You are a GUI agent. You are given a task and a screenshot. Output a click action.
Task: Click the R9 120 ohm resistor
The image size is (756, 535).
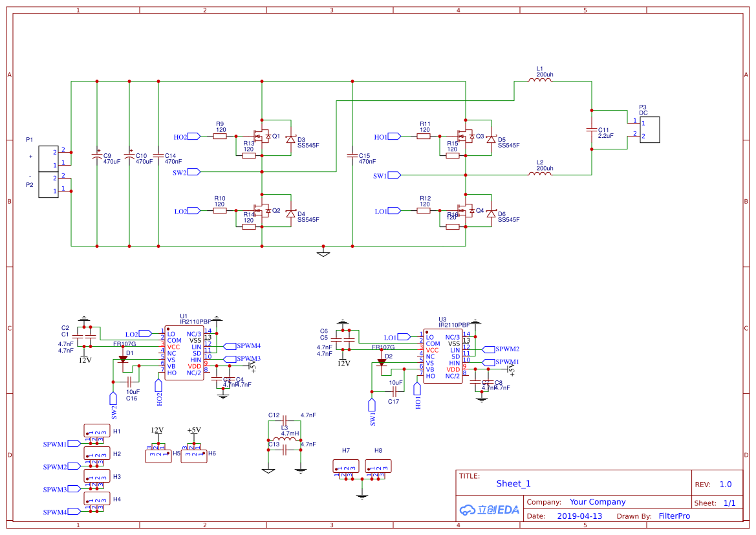click(220, 136)
